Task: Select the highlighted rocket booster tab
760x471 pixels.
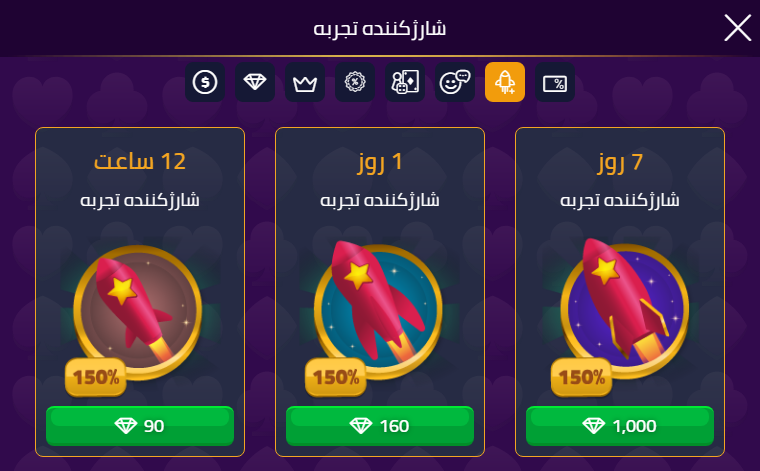Action: click(505, 82)
